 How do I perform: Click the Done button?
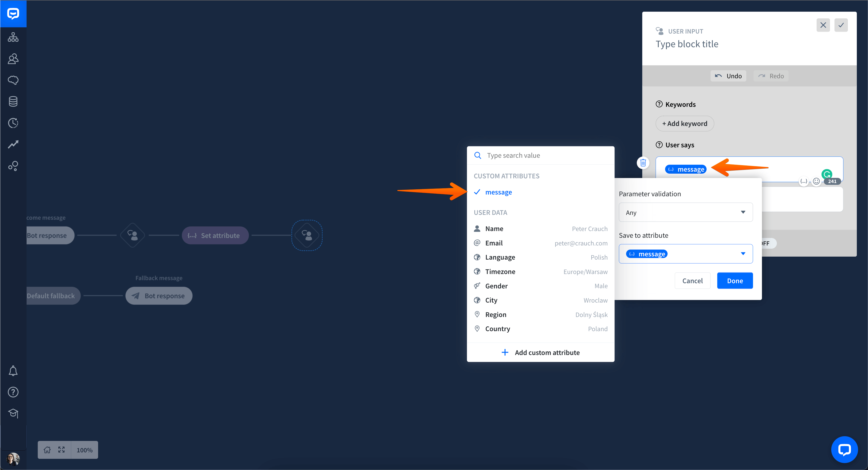tap(735, 281)
